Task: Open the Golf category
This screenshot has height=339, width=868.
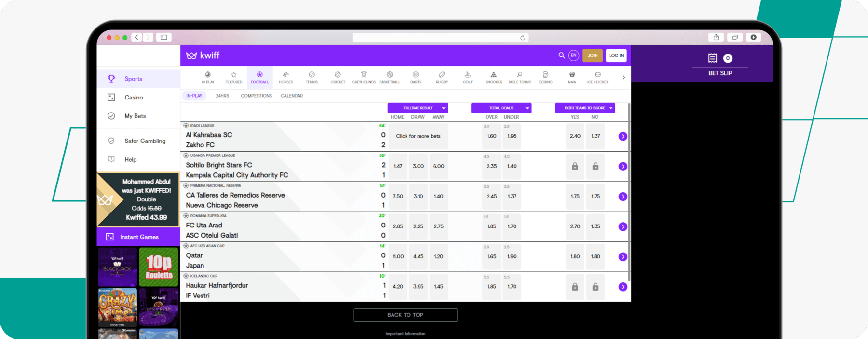Action: pyautogui.click(x=468, y=77)
